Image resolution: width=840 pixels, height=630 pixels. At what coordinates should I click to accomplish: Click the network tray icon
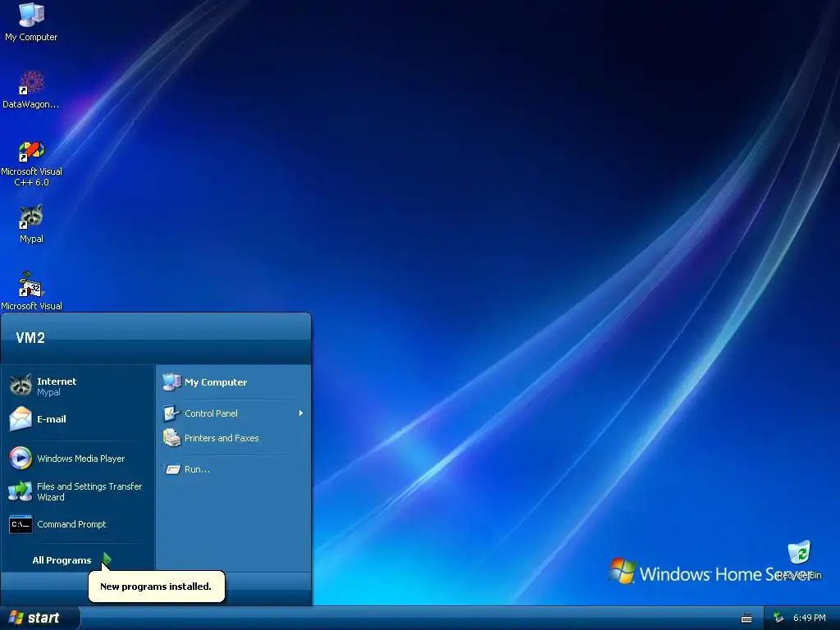(778, 619)
